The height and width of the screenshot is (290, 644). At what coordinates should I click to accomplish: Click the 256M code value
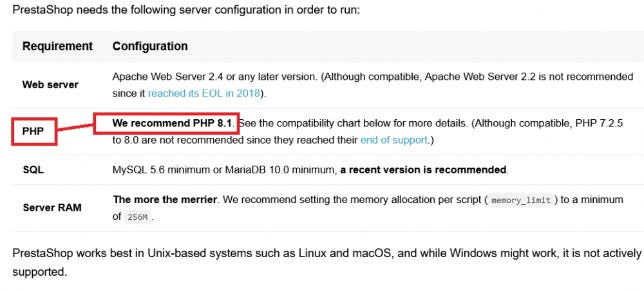click(138, 217)
